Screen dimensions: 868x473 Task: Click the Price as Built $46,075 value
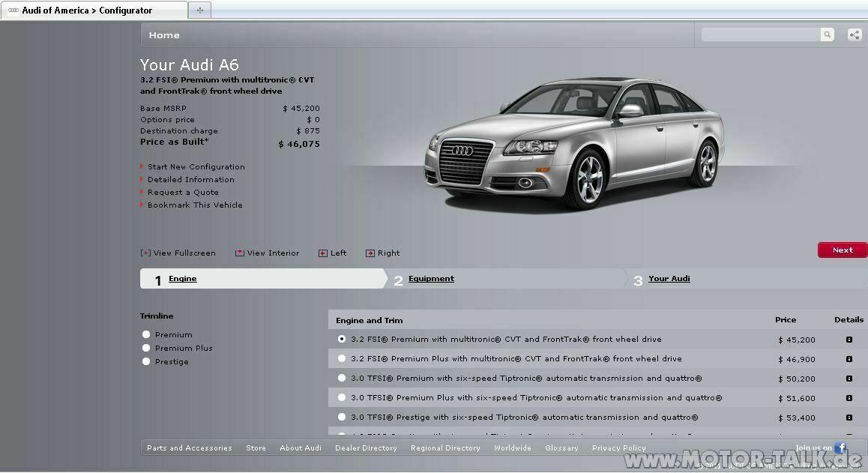click(299, 144)
